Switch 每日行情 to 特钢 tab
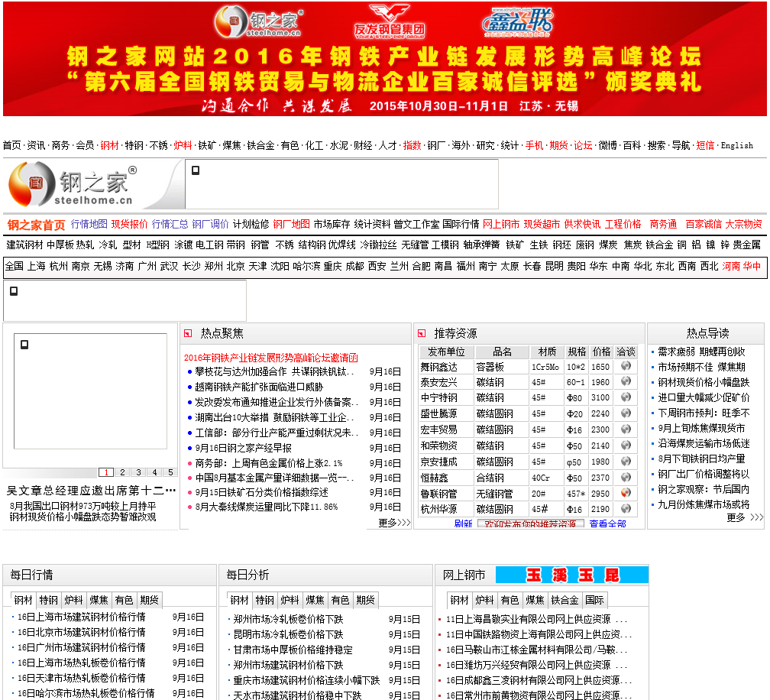 pos(49,600)
